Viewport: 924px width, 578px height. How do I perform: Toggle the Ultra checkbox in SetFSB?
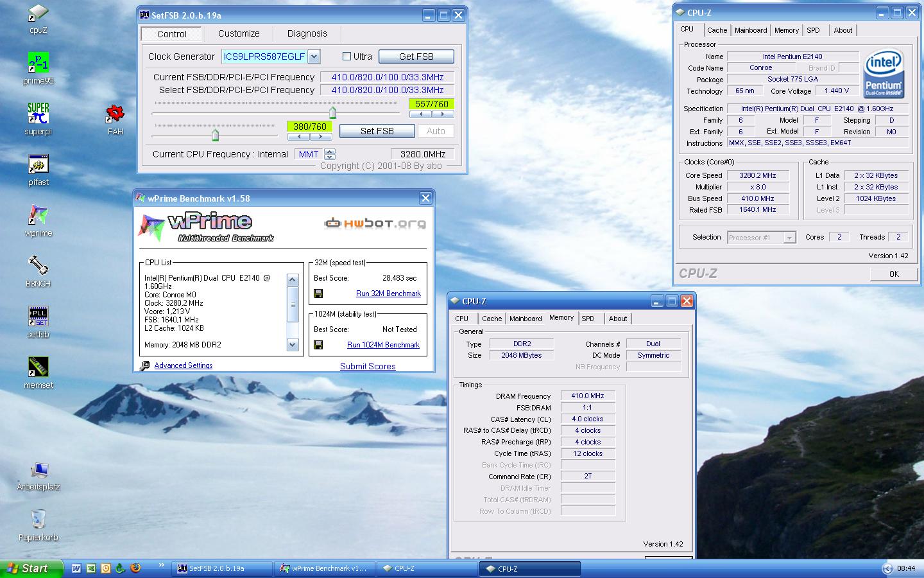346,57
